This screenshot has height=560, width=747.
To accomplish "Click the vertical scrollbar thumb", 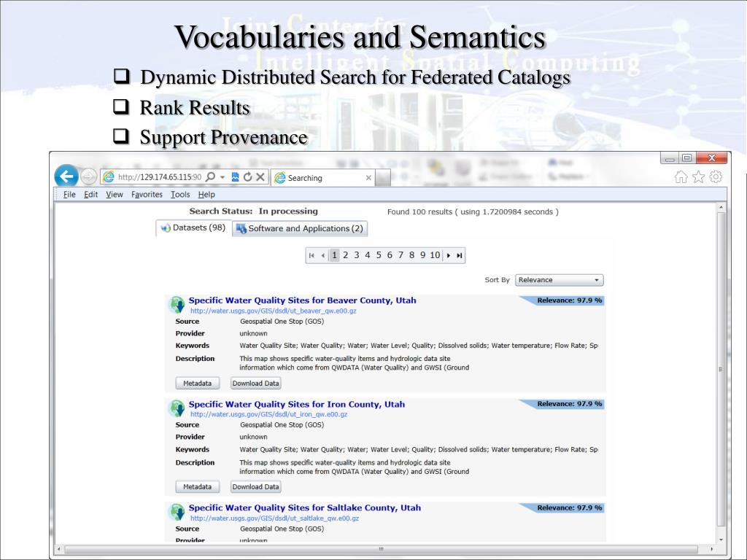I will pos(721,369).
